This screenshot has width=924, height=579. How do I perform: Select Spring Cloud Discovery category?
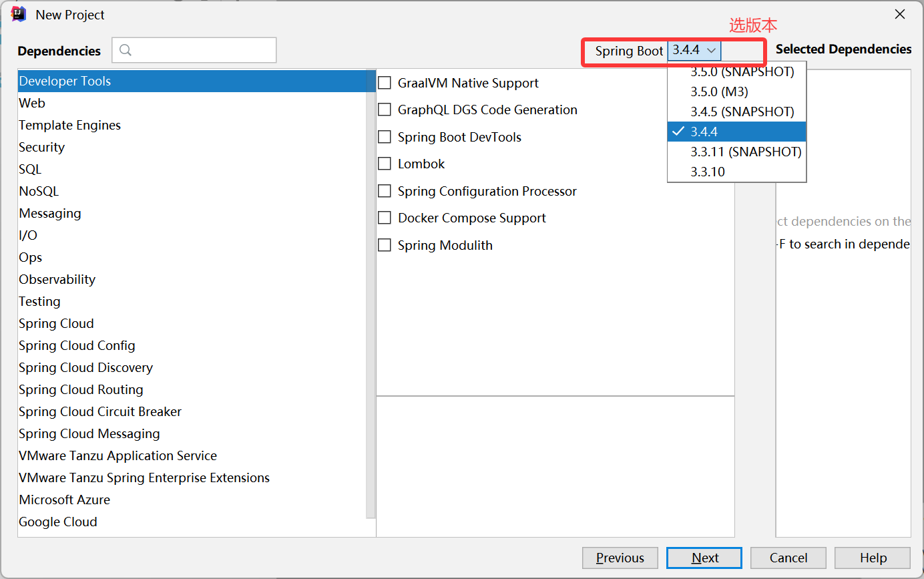click(x=192, y=367)
